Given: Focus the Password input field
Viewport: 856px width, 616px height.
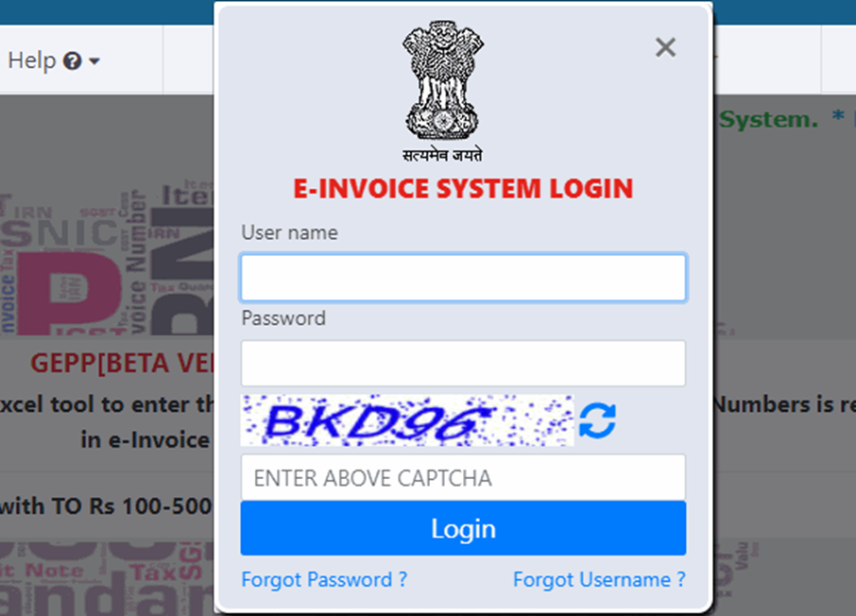Looking at the screenshot, I should (x=463, y=363).
